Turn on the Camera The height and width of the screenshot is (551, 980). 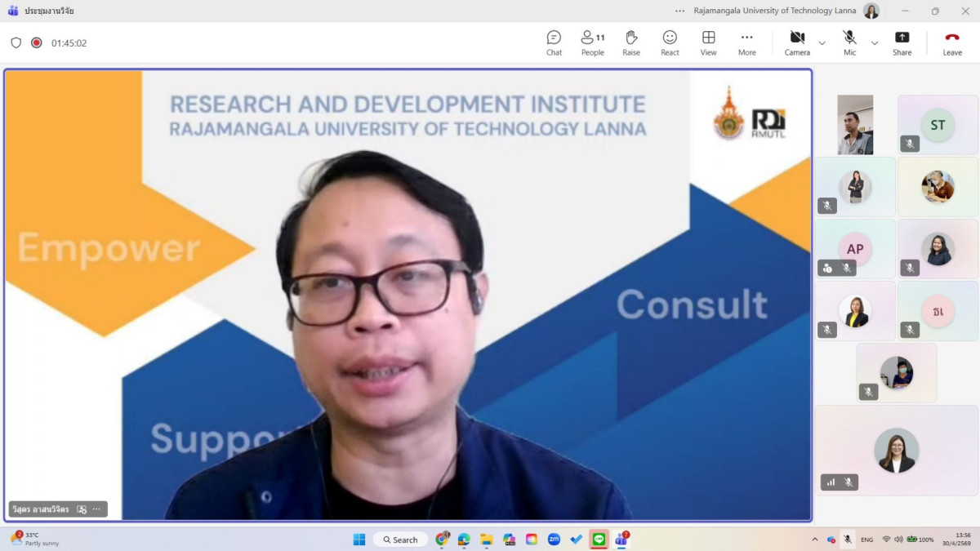pyautogui.click(x=797, y=42)
